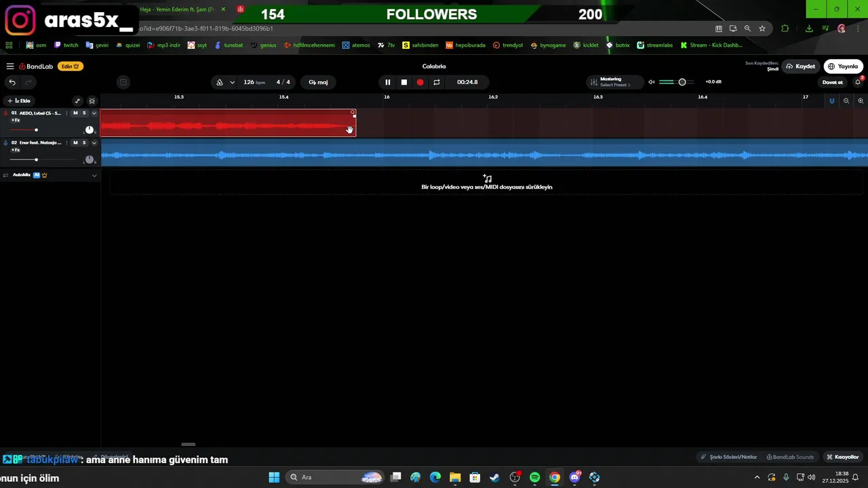This screenshot has width=868, height=488.
Task: Toggle the metronome icon
Action: point(220,82)
